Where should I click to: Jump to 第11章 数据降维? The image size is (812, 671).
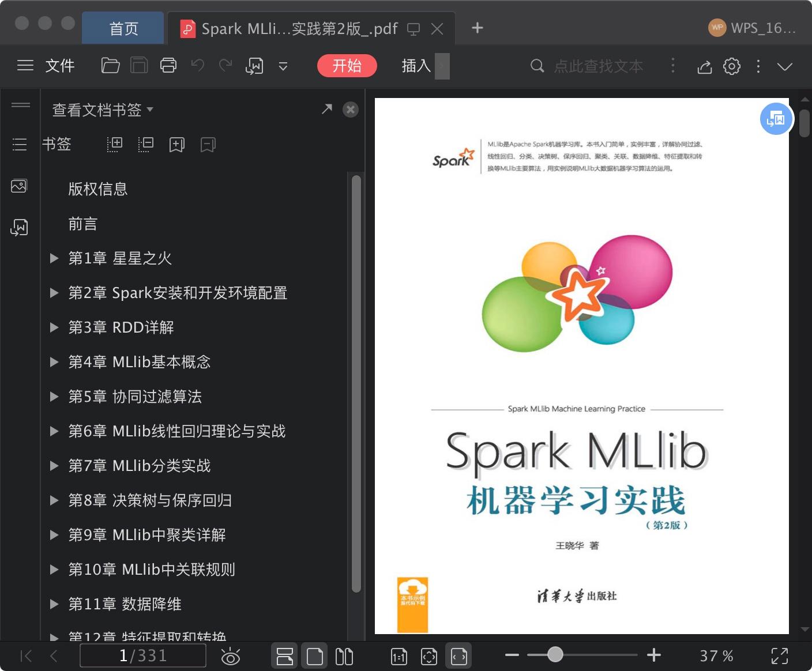[125, 604]
